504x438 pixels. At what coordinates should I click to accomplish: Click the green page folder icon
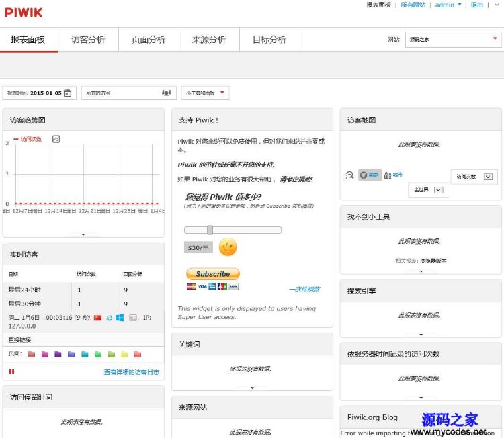[x=98, y=354]
